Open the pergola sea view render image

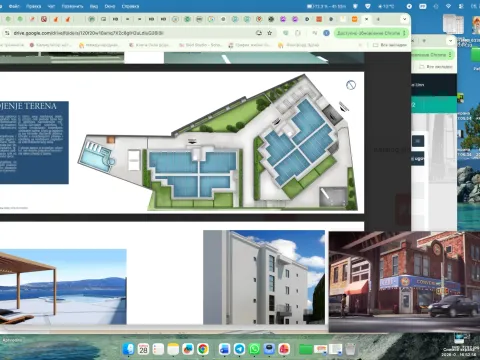click(63, 287)
